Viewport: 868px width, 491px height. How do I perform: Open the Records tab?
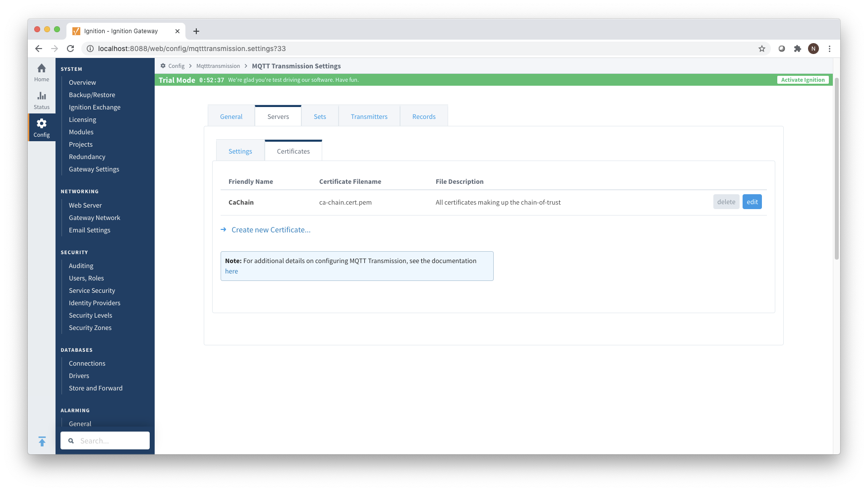424,116
